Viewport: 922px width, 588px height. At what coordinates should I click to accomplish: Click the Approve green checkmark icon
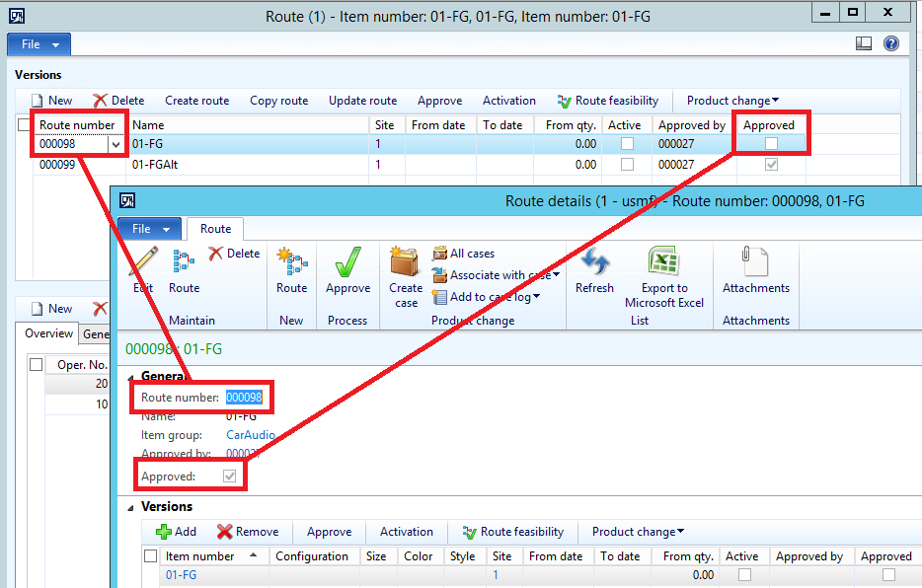click(x=347, y=263)
